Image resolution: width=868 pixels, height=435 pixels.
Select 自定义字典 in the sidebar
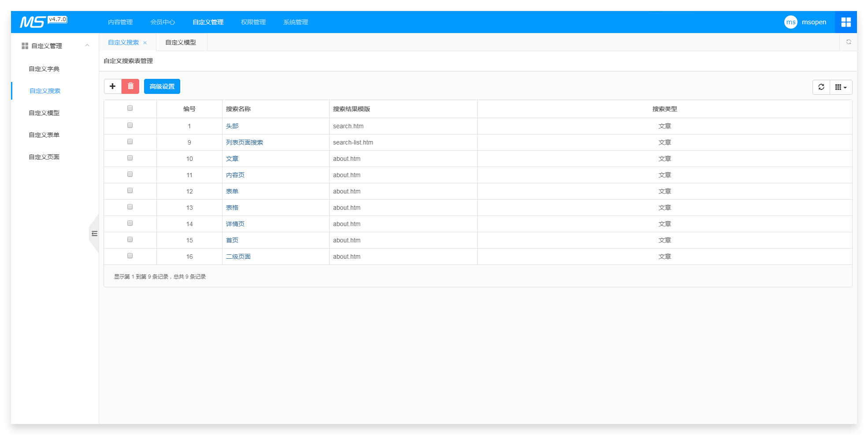click(x=44, y=69)
